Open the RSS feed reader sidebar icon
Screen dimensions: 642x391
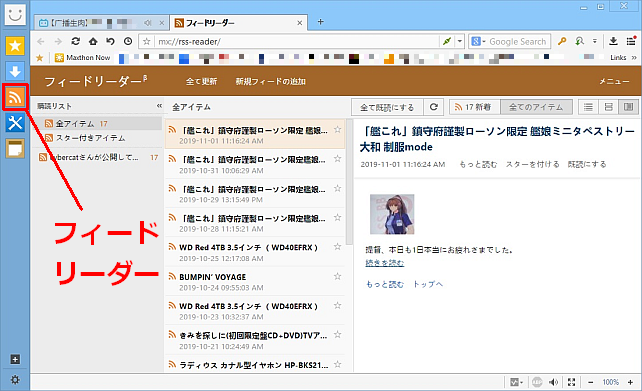[x=15, y=97]
